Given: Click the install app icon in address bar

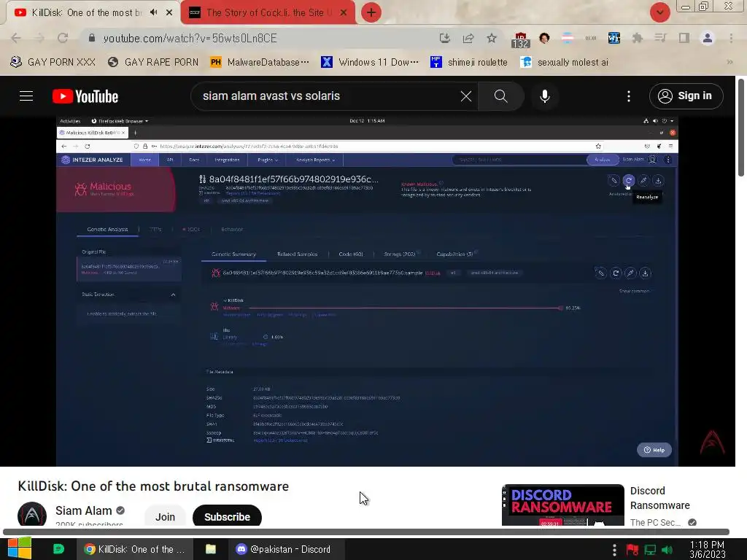Looking at the screenshot, I should click(444, 38).
